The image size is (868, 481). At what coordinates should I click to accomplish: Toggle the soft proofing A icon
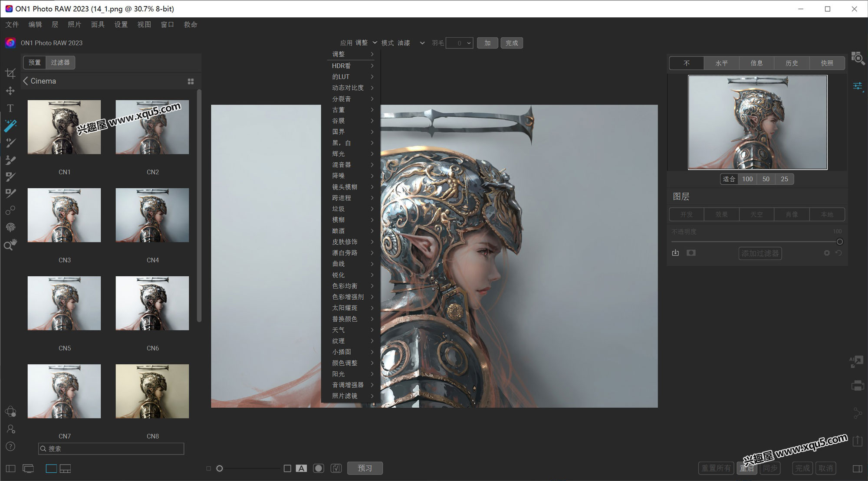click(301, 468)
